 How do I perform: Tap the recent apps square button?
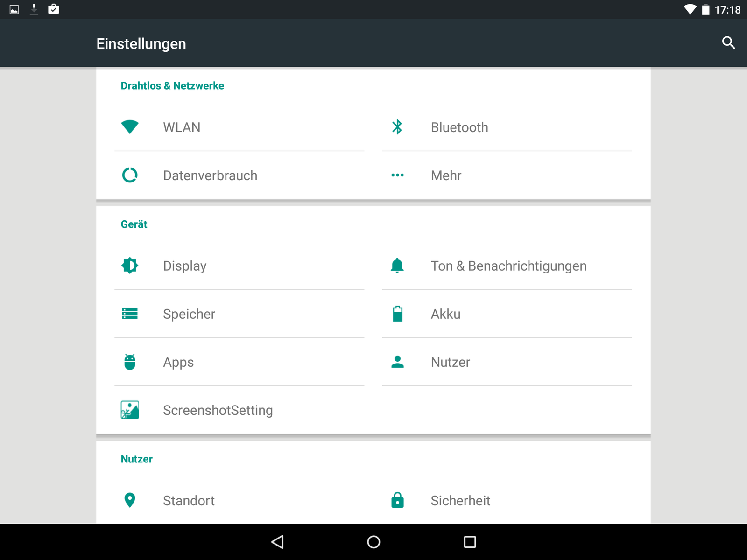pos(470,542)
